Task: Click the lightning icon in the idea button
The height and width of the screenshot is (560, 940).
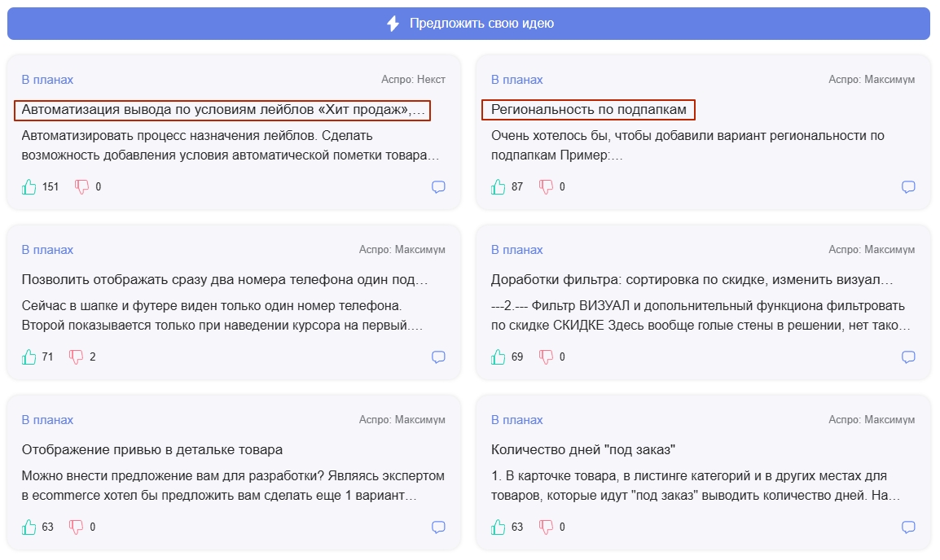Action: (x=393, y=24)
